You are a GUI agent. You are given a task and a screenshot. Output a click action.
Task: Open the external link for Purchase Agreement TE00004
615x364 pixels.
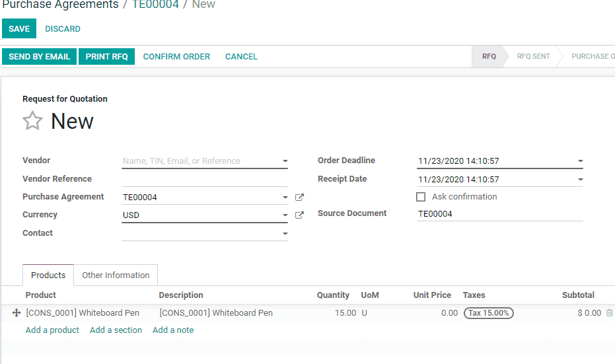pos(299,198)
